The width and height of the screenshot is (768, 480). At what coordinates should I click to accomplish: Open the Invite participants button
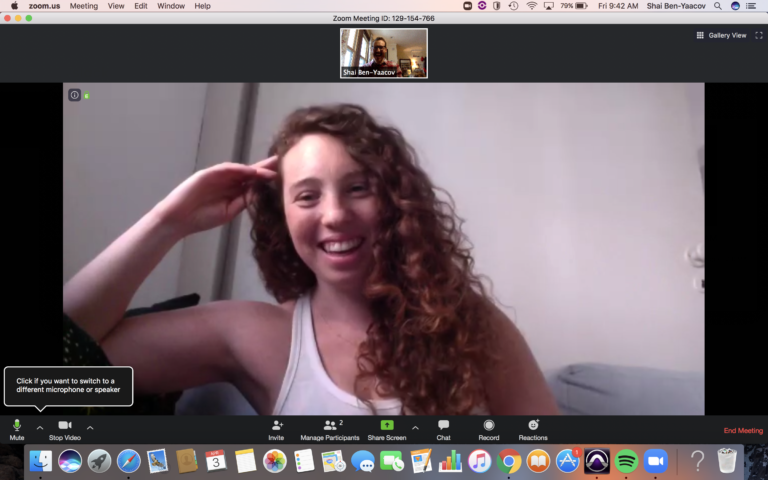pos(276,430)
